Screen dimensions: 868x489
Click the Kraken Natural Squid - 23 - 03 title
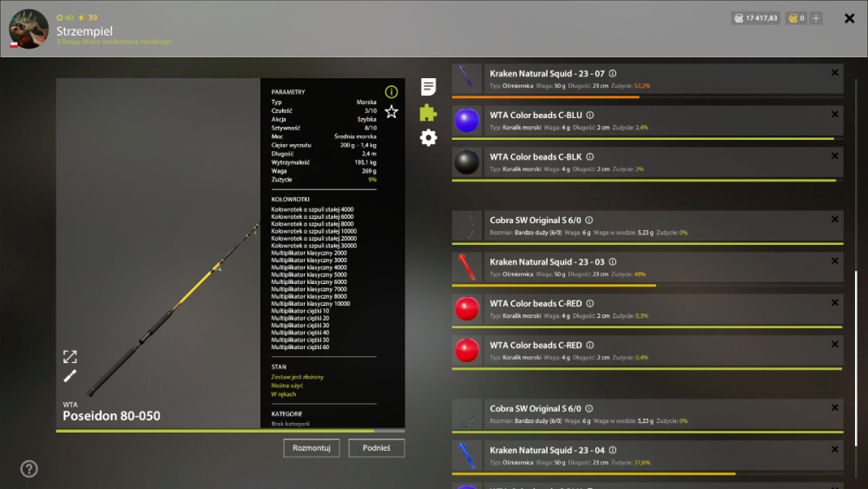coord(547,262)
